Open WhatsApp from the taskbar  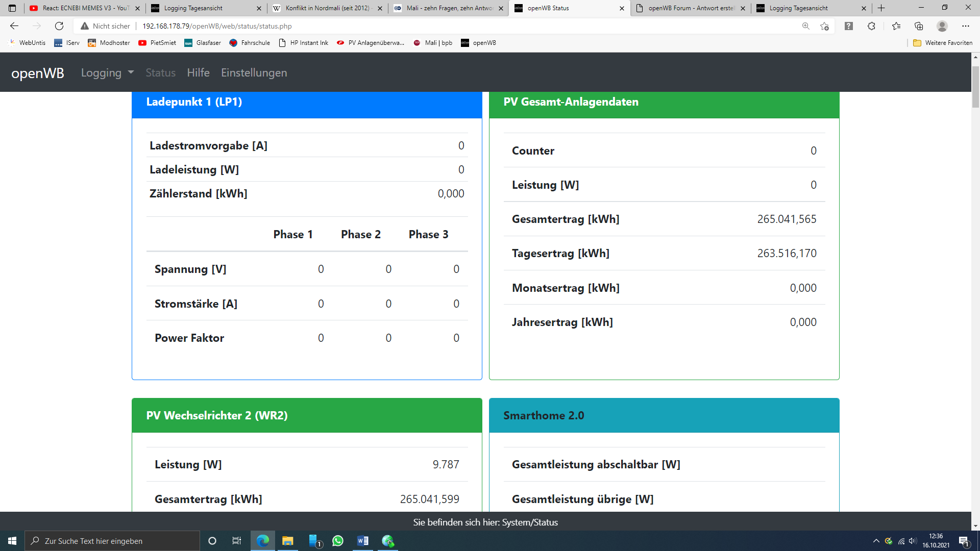(338, 541)
